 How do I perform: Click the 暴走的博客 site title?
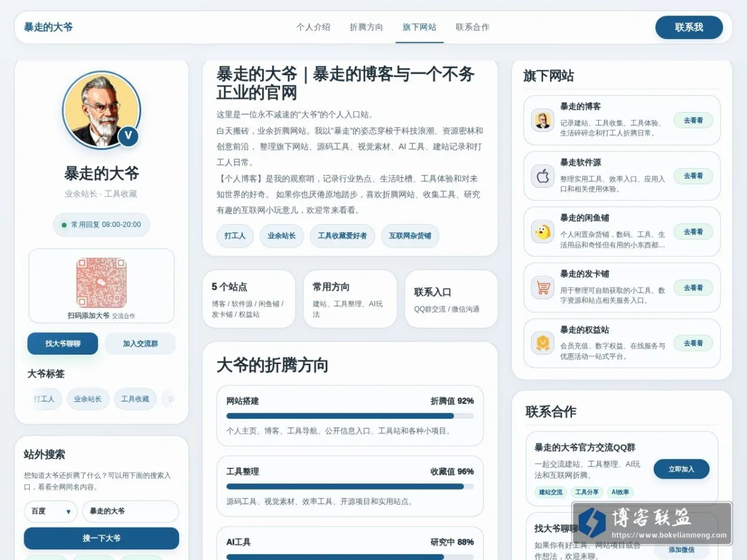pos(580,106)
